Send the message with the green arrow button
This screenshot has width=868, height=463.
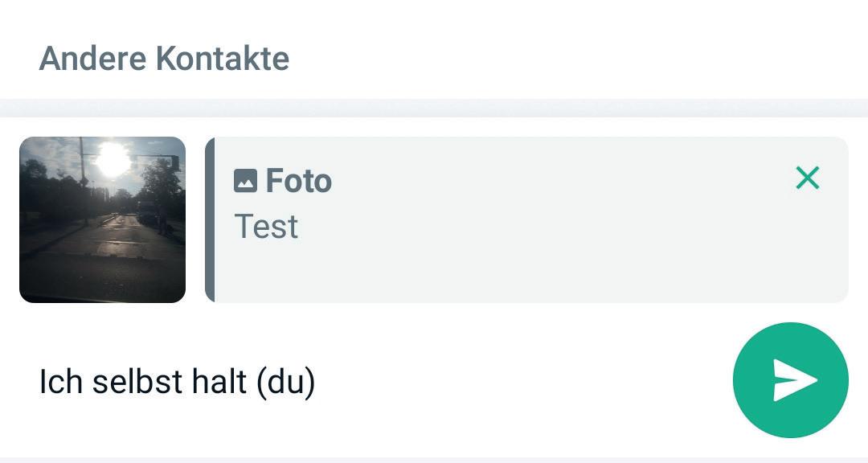tap(790, 380)
